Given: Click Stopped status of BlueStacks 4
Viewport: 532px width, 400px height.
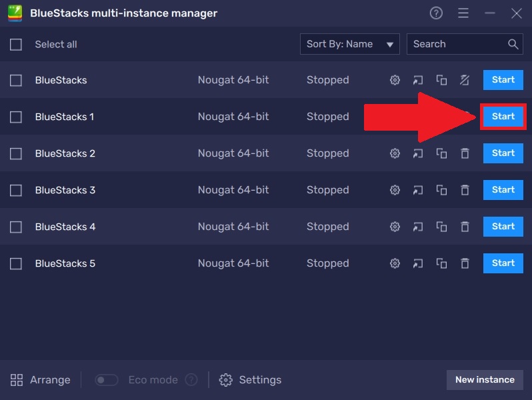Looking at the screenshot, I should tap(328, 227).
